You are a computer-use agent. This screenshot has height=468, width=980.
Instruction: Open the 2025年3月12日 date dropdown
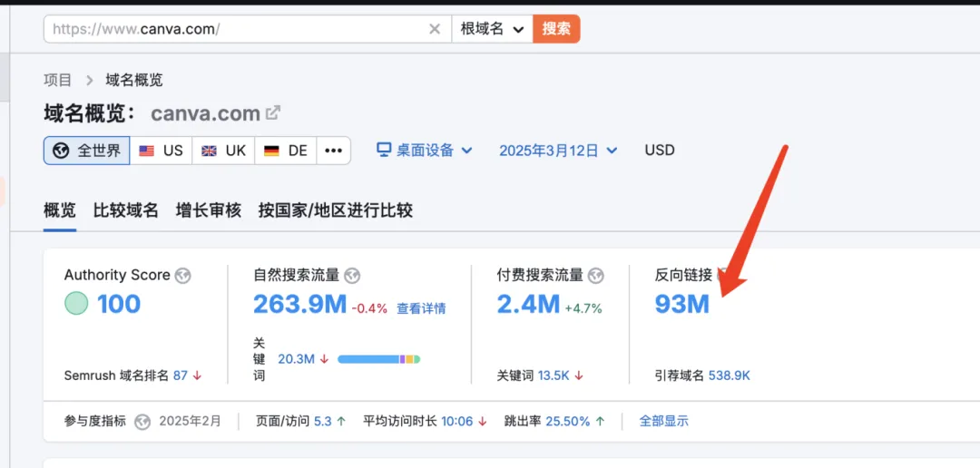click(558, 151)
